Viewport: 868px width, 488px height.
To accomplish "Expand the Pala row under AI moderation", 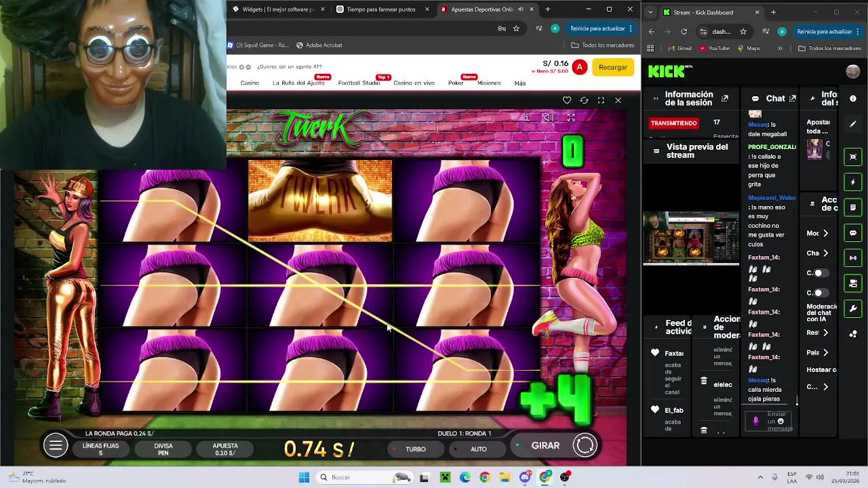I will [x=818, y=352].
